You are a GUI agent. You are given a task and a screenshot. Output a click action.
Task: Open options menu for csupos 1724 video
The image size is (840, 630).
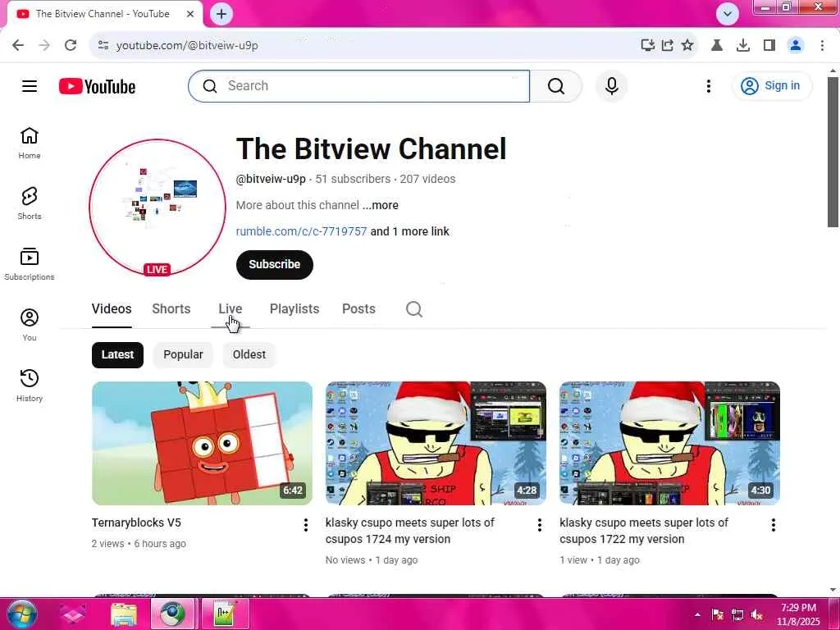click(x=540, y=525)
